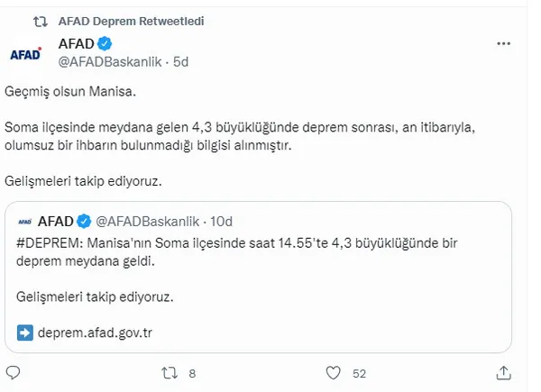Click the share icon below the tweet
541x392 pixels.
[x=501, y=372]
